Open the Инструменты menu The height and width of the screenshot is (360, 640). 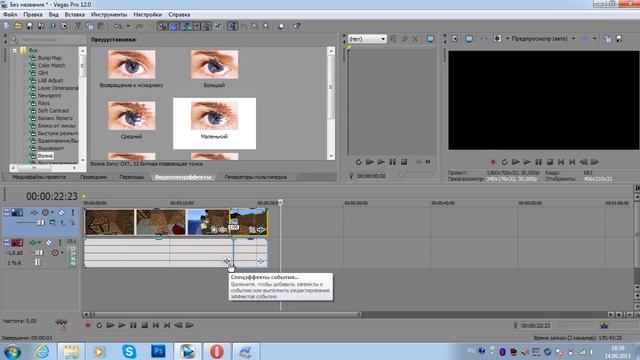coord(109,14)
